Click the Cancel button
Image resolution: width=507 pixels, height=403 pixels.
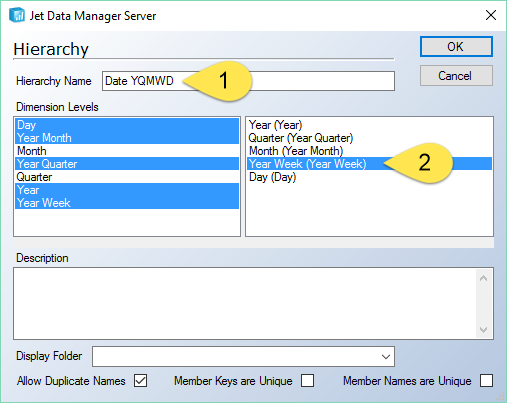coord(456,76)
